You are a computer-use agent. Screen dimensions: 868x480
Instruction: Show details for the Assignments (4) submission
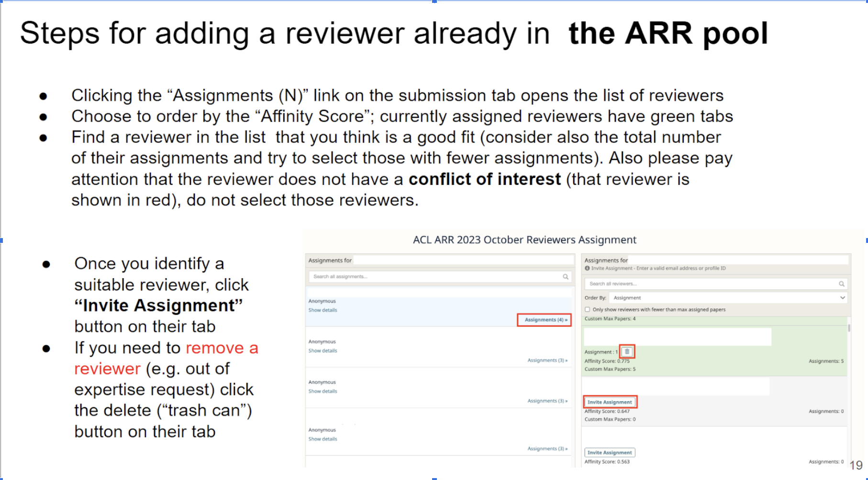coord(323,310)
